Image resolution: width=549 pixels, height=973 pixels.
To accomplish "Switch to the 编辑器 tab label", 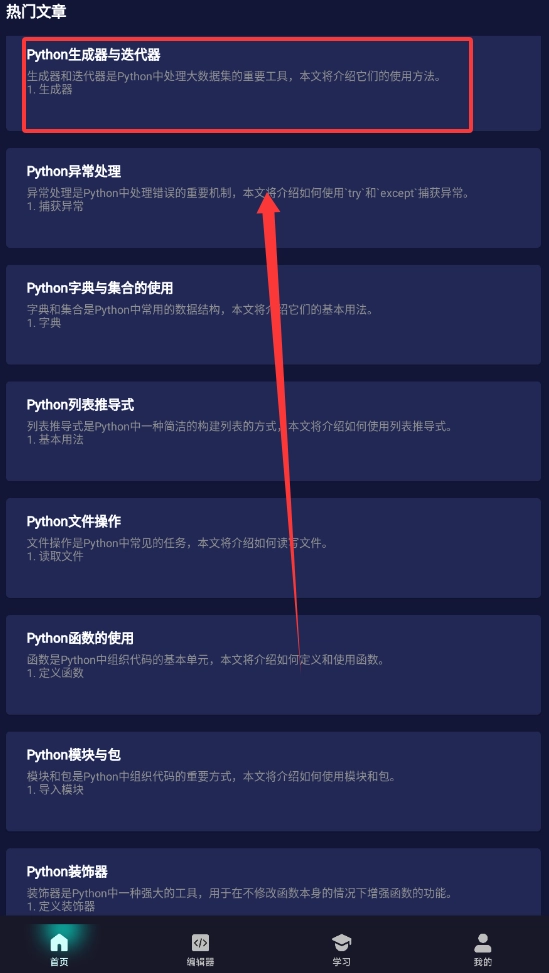I will 200,962.
